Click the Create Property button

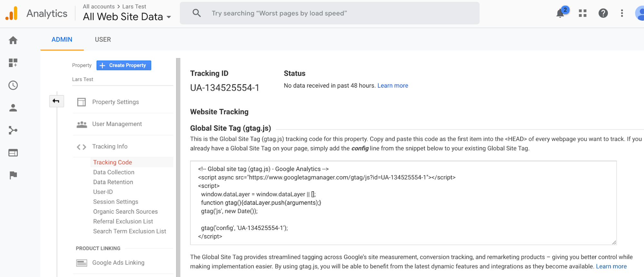coord(124,65)
